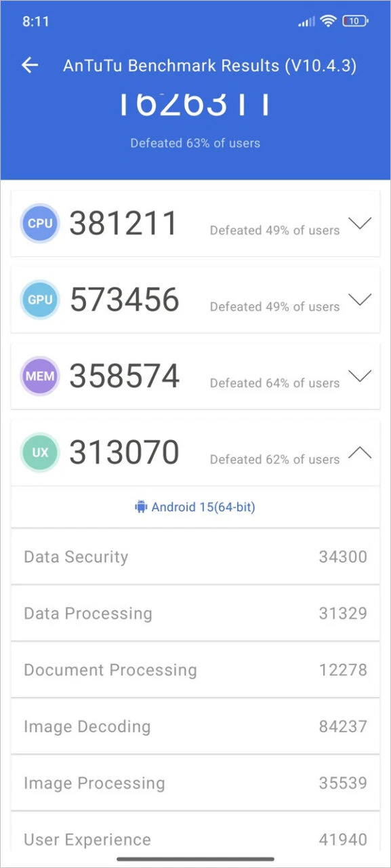
Task: Tap the User Experience result row
Action: [195, 840]
